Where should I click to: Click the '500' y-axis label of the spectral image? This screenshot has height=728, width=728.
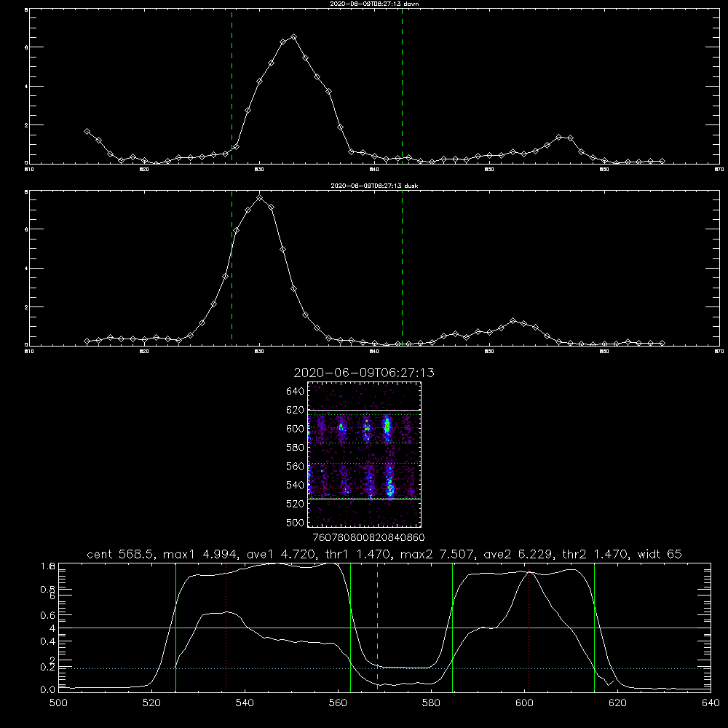tap(296, 522)
